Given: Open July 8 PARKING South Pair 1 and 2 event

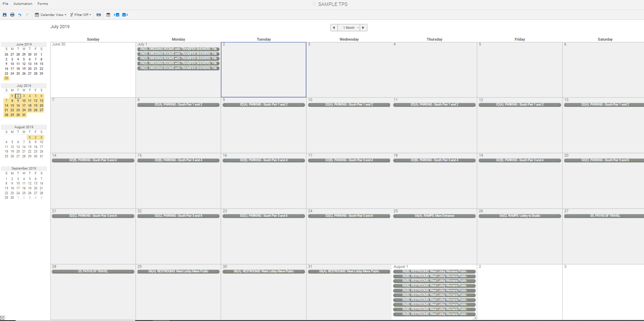Looking at the screenshot, I should (x=178, y=105).
